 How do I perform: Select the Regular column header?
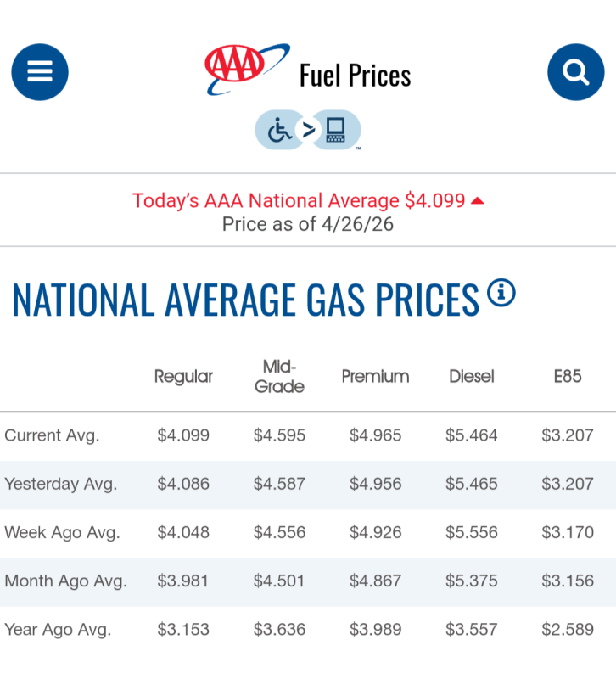(x=183, y=376)
